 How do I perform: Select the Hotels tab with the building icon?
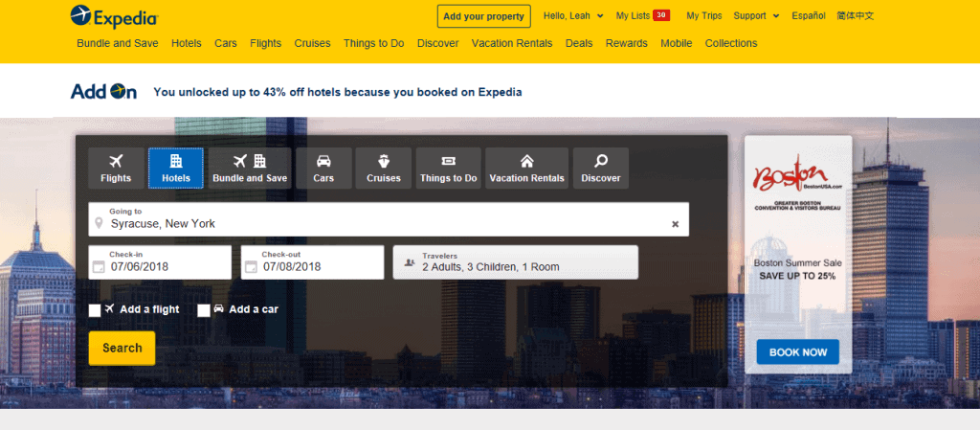176,169
